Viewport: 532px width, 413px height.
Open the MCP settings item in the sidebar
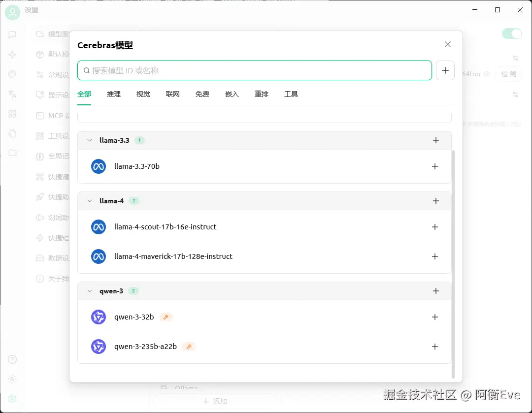(x=53, y=116)
